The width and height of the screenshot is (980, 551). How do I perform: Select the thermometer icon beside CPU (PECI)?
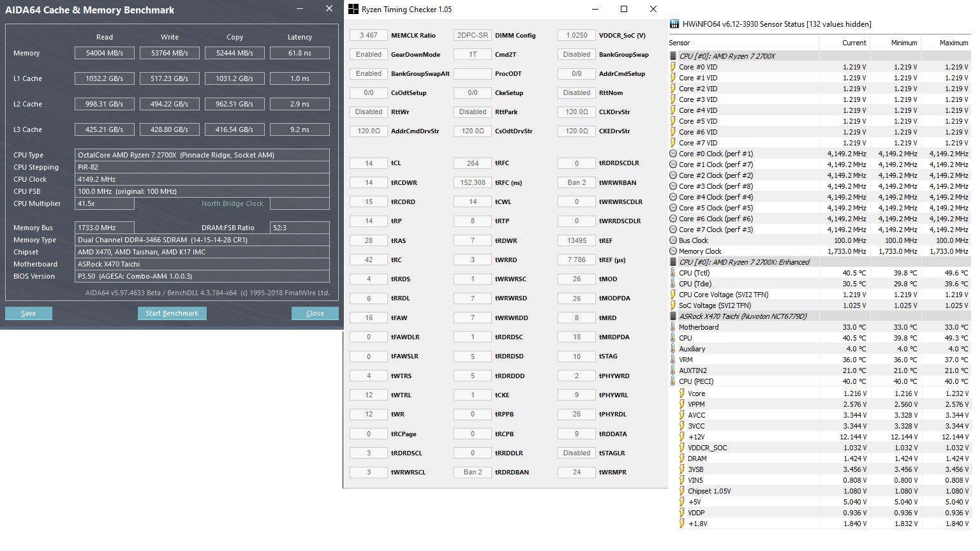673,381
